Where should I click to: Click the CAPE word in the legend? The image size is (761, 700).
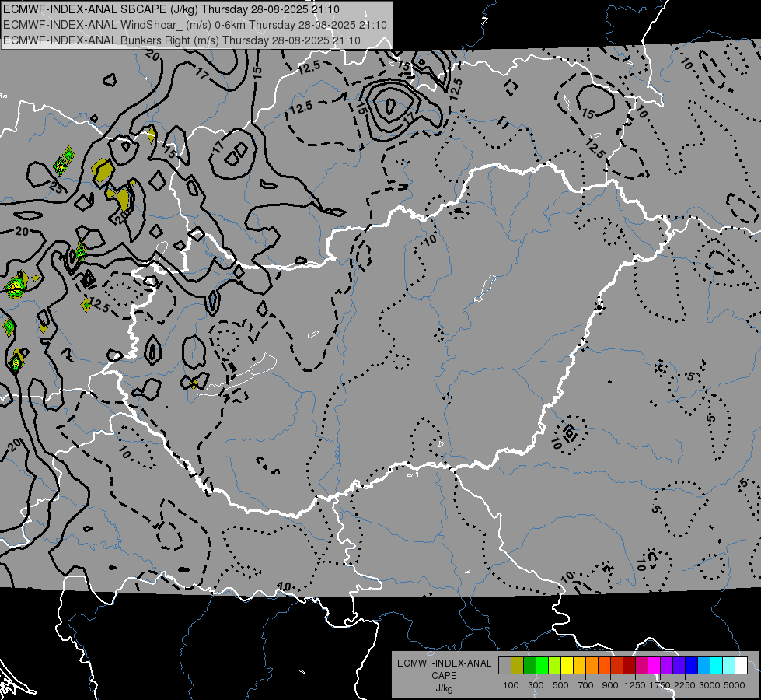coord(444,676)
